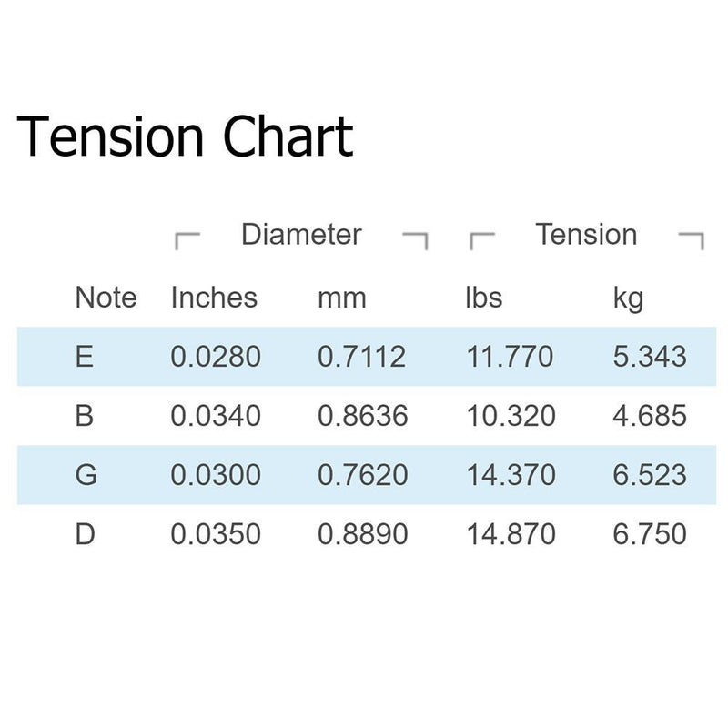Click the 0.8636 mm cell
Image resolution: width=728 pixels, height=728 pixels.
362,416
